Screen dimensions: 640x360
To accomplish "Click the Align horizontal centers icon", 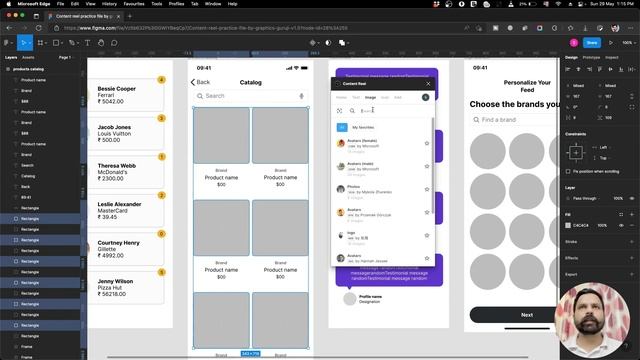I will coord(578,69).
